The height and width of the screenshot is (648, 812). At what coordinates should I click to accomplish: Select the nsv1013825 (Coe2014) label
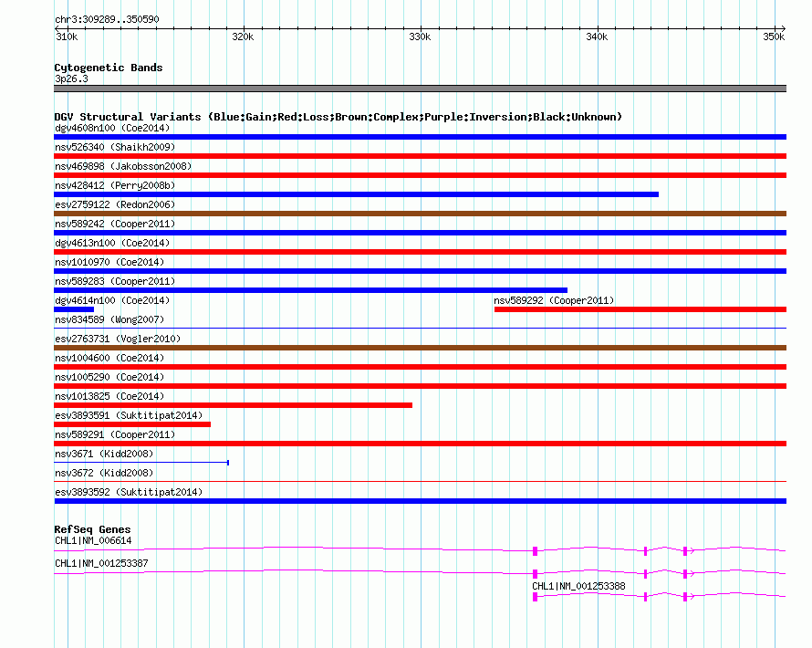pos(109,396)
